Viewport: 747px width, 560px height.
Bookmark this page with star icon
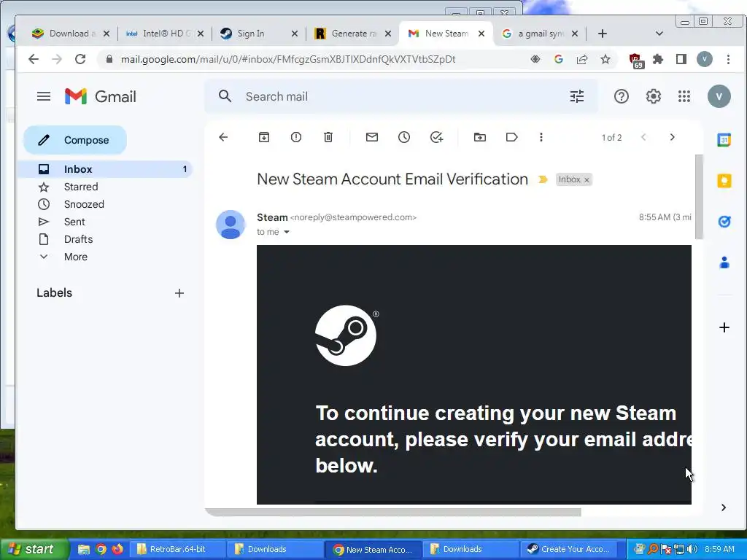point(605,60)
